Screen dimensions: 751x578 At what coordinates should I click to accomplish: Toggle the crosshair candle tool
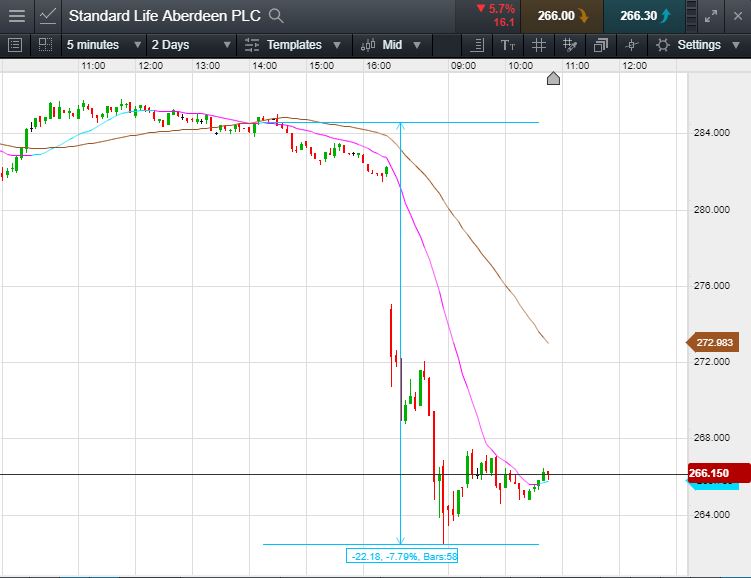coord(632,45)
